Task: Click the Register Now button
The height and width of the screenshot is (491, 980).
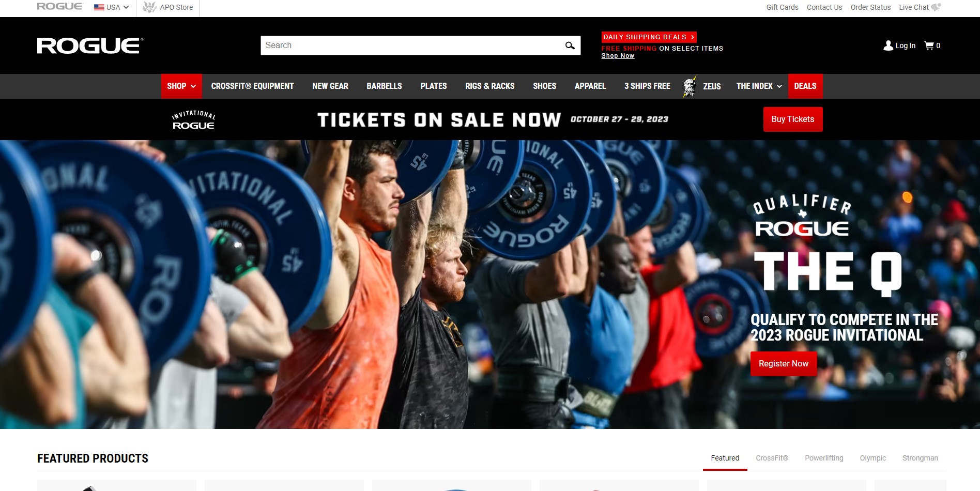Action: point(784,364)
